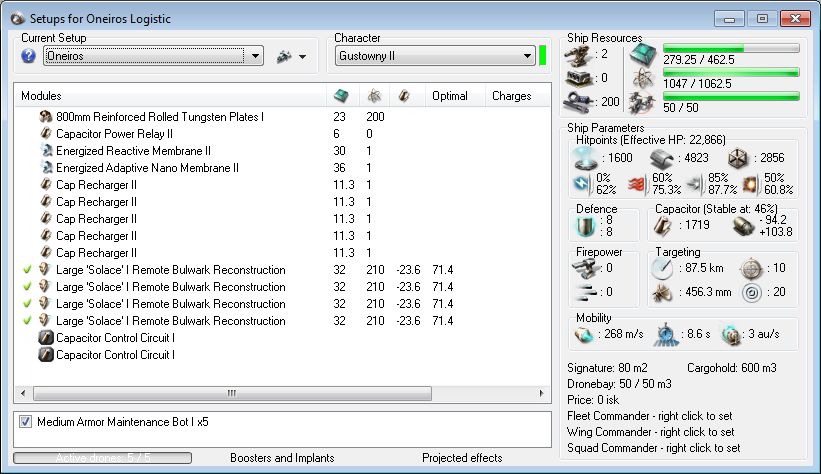Click the kinetic resistance icon
This screenshot has width=821, height=474.
point(694,184)
